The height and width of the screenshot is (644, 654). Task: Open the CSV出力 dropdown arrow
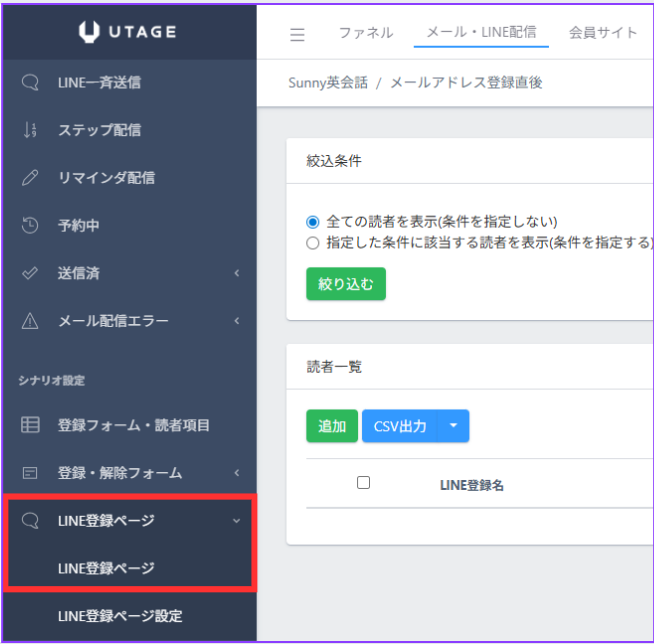coord(453,426)
